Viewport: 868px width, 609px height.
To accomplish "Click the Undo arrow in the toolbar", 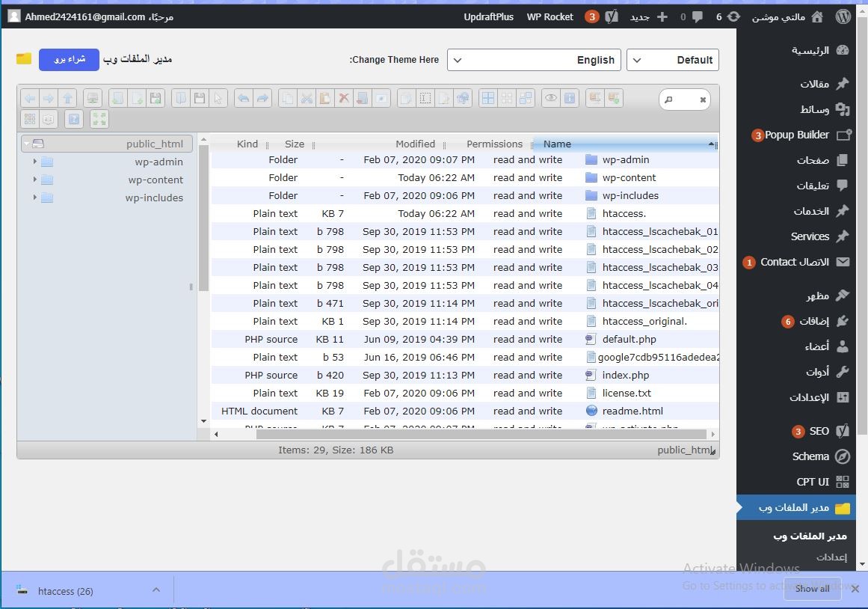I will (x=243, y=99).
